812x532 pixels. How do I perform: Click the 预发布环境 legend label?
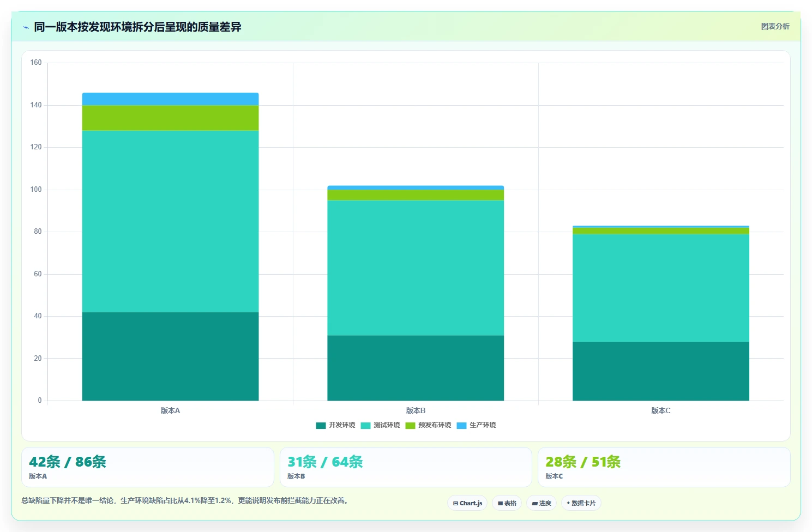(435, 425)
